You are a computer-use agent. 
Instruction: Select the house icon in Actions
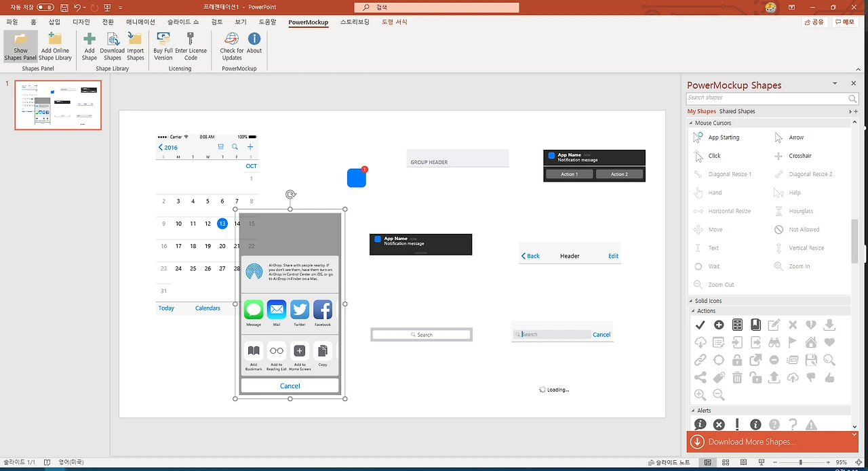coord(810,342)
